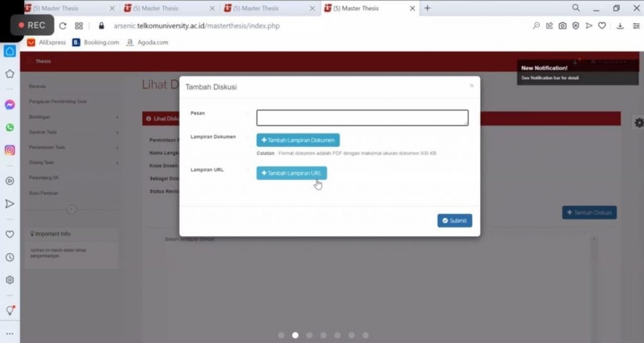Open the sidebar history clock icon
Screen dimensions: 644x343
coord(9,257)
